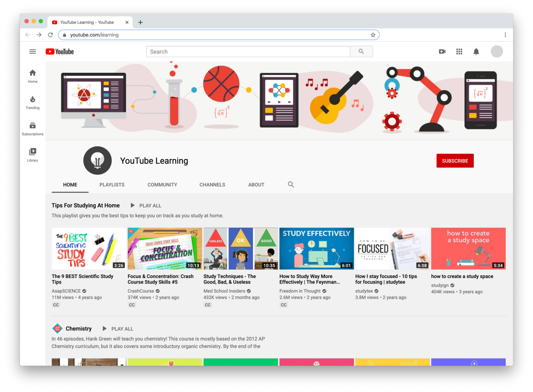Switch to the COMMUNITY tab
This screenshot has width=533, height=392.
pyautogui.click(x=162, y=185)
